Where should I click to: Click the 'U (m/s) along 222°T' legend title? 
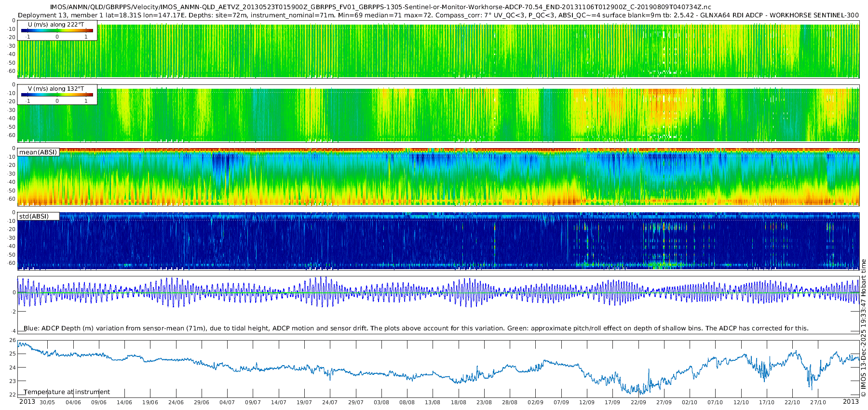tap(56, 25)
